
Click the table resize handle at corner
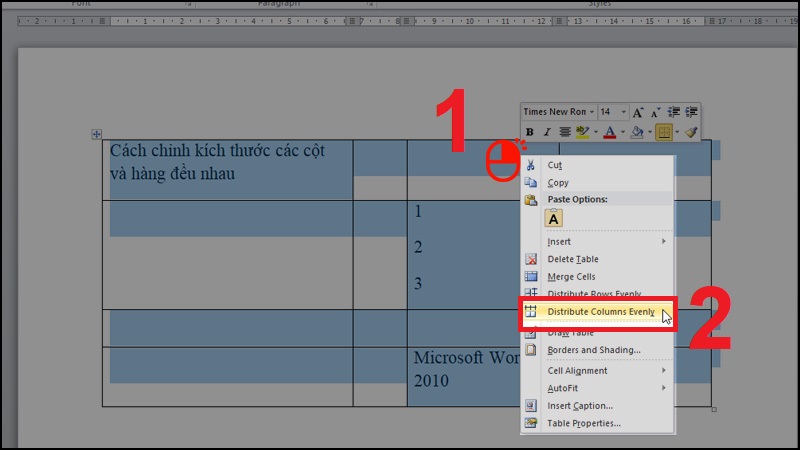714,409
